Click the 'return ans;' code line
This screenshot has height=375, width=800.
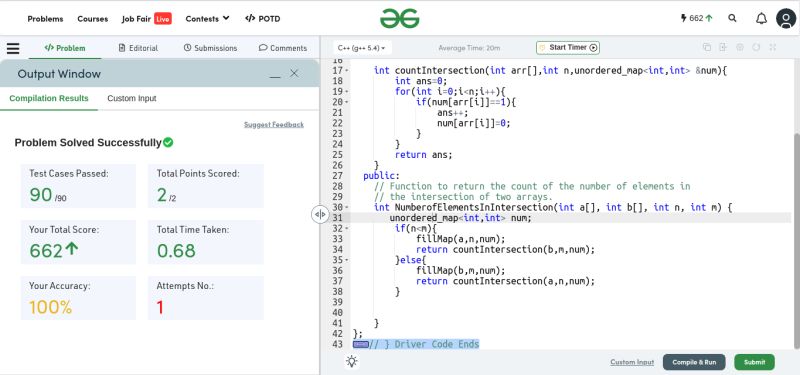click(423, 155)
